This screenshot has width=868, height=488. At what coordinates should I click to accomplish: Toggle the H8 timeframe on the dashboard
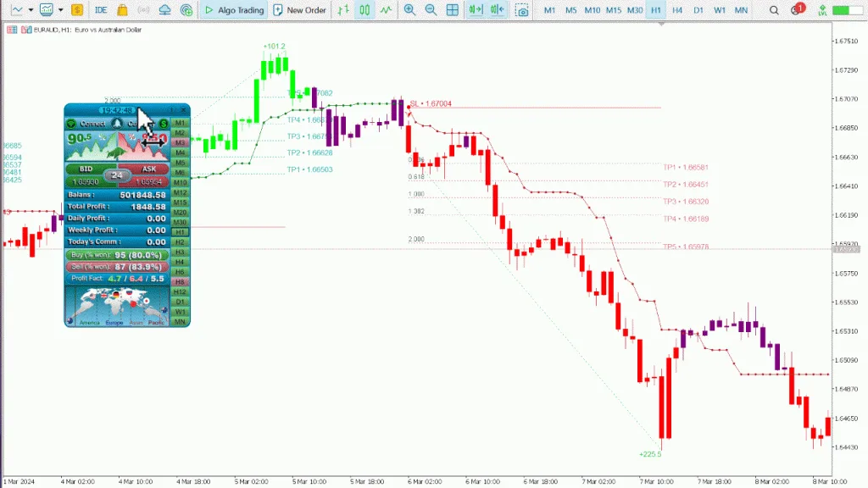[181, 281]
